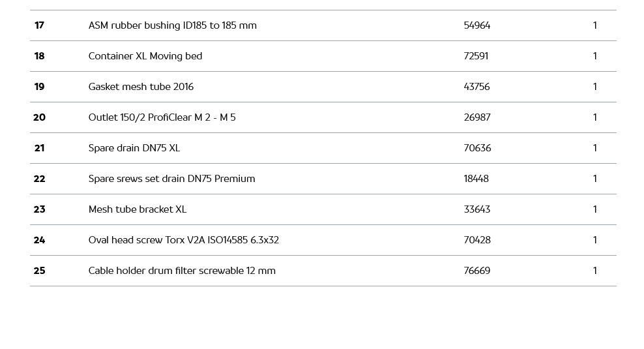Click part number 26987

click(x=476, y=117)
